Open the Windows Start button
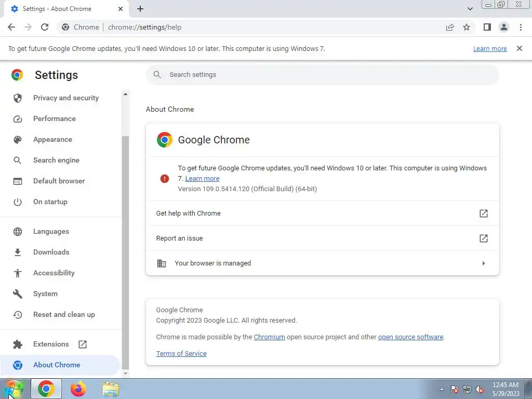Screen dimensions: 532x399 14,389
